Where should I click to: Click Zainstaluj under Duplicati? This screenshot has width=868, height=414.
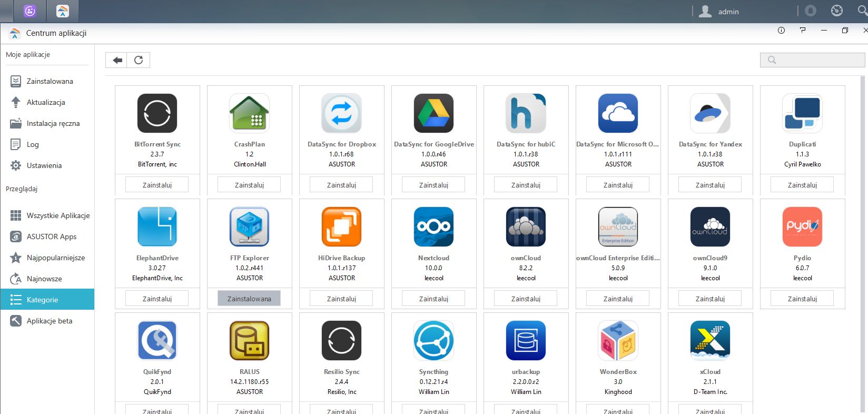pyautogui.click(x=802, y=185)
